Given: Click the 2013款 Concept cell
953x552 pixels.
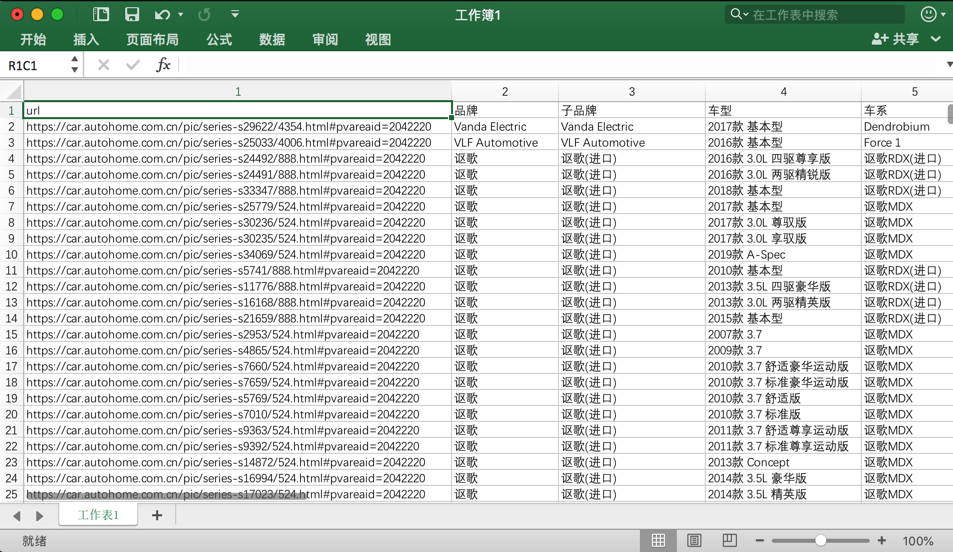Looking at the screenshot, I should pyautogui.click(x=783, y=463).
